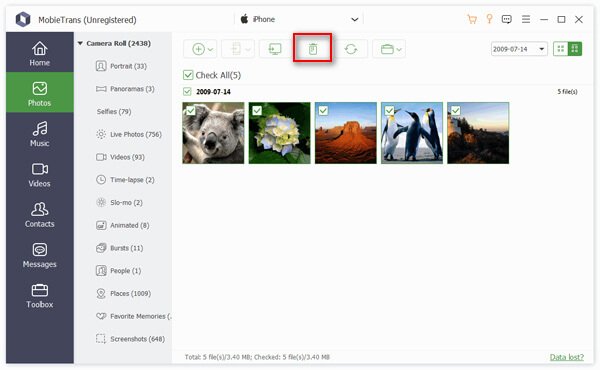Open the 2009-07-14 date filter dropdown
This screenshot has width=600, height=370.
tap(519, 49)
